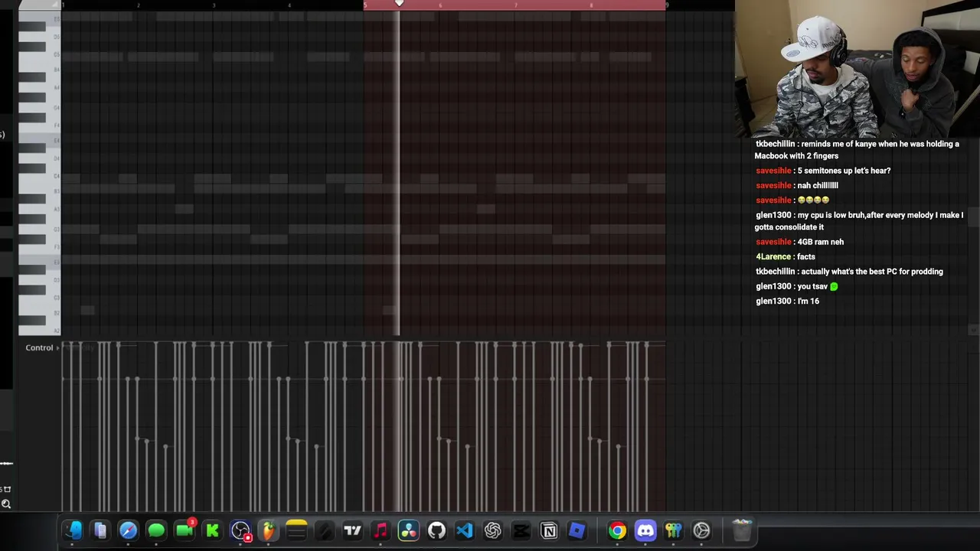This screenshot has width=980, height=551.
Task: Click tkbechillin's 'reminds me of kanye' message
Action: click(857, 150)
